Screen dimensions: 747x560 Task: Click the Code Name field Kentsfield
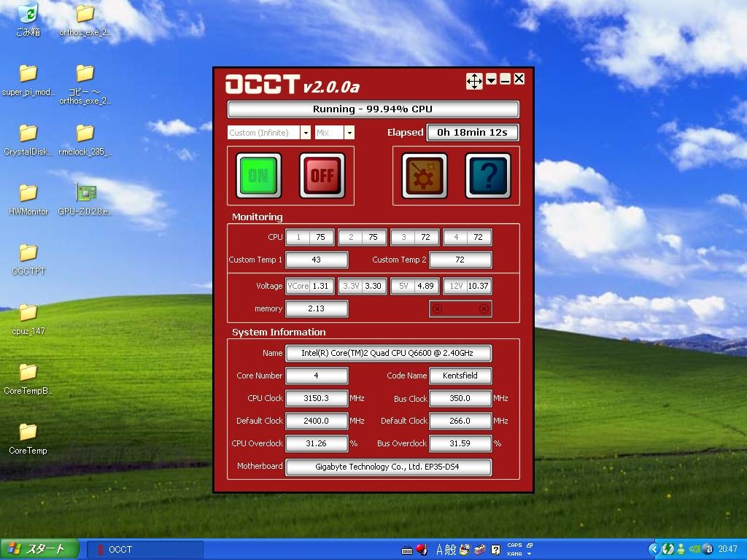tap(460, 376)
